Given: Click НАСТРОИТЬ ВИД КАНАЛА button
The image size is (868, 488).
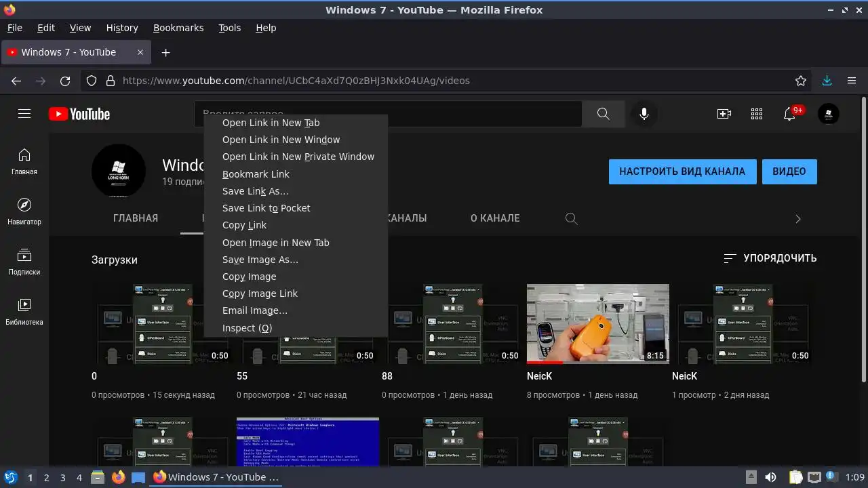Looking at the screenshot, I should click(x=682, y=171).
